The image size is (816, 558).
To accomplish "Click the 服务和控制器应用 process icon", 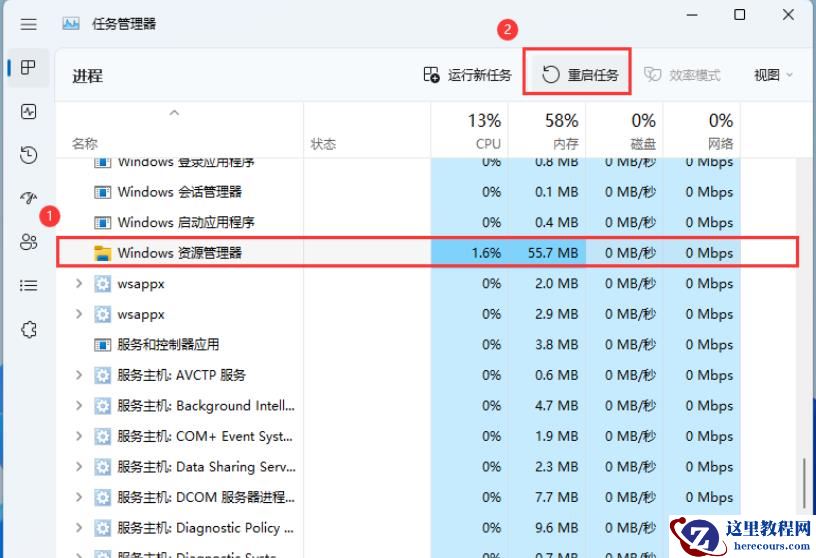I will [103, 345].
